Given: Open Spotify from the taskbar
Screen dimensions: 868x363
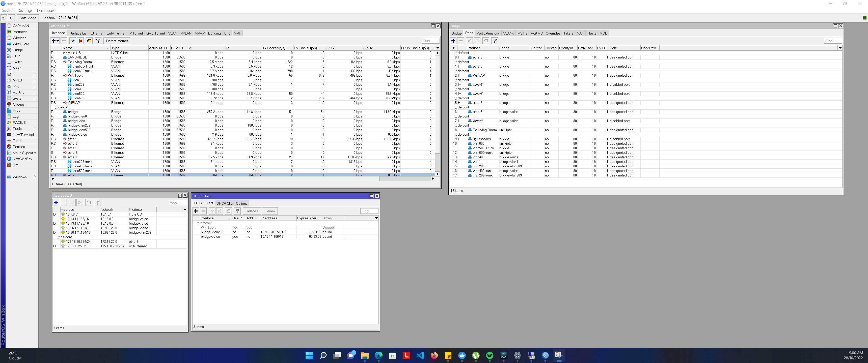Looking at the screenshot, I should click(490, 355).
